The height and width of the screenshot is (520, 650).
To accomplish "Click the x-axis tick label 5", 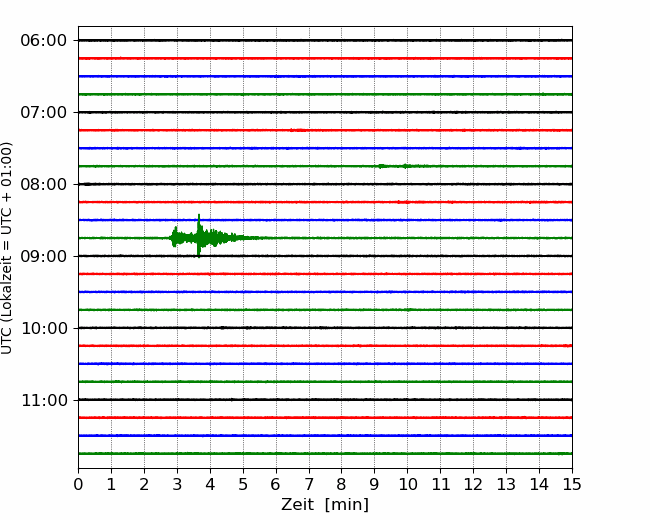I will tap(243, 484).
